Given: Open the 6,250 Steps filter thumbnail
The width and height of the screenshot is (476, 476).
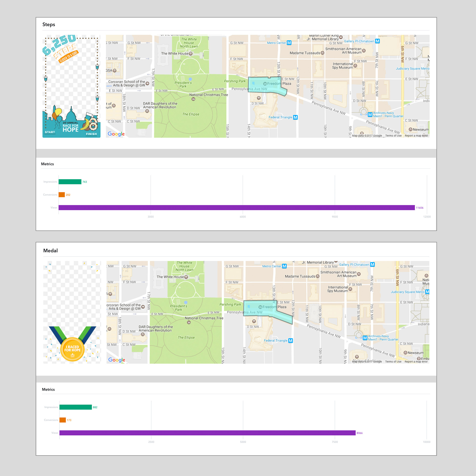Looking at the screenshot, I should coord(72,86).
